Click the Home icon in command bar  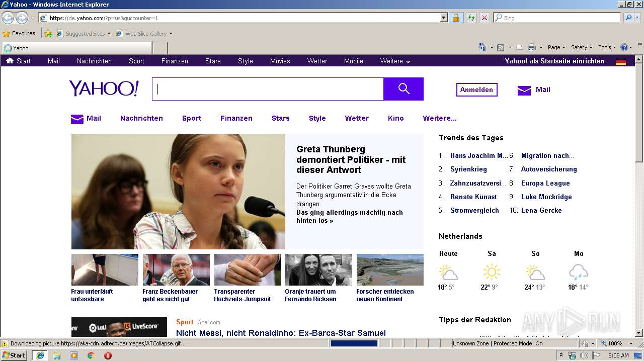coord(482,47)
